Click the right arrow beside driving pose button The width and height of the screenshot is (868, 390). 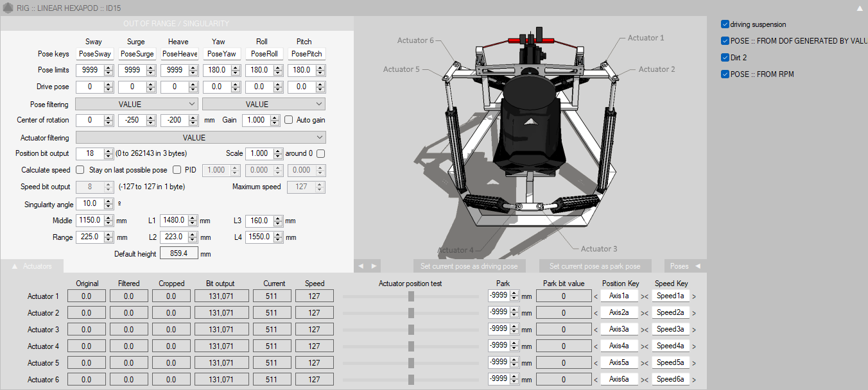[x=374, y=266]
